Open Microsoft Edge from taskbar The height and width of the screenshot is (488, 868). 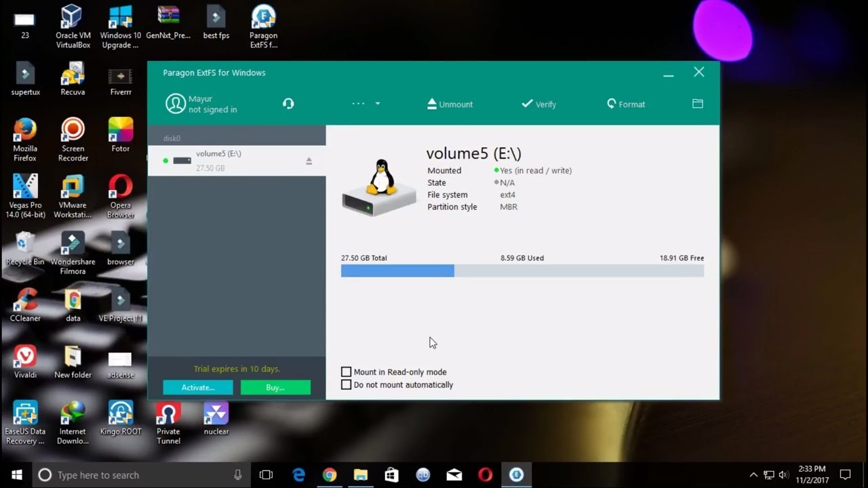pos(299,475)
